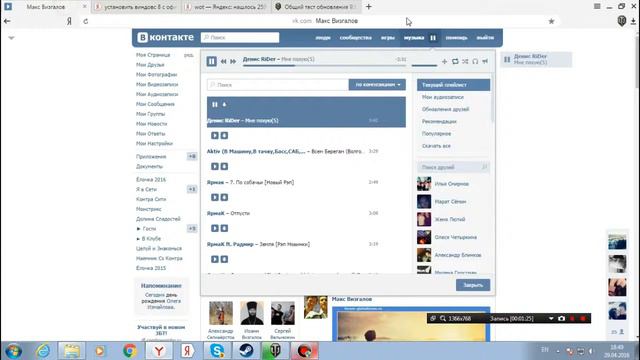This screenshot has height=360, width=640.
Task: Open the search-by-composition dropdown
Action: (x=377, y=85)
